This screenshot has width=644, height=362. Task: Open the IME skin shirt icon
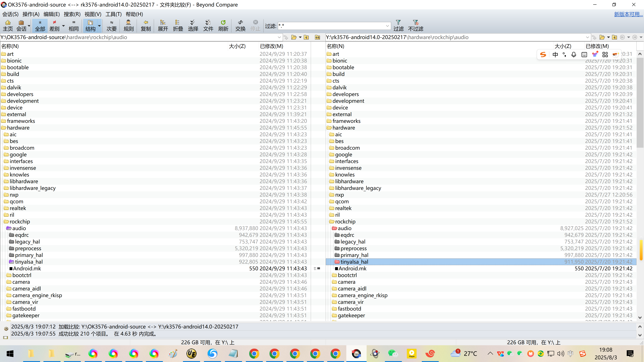coord(595,54)
